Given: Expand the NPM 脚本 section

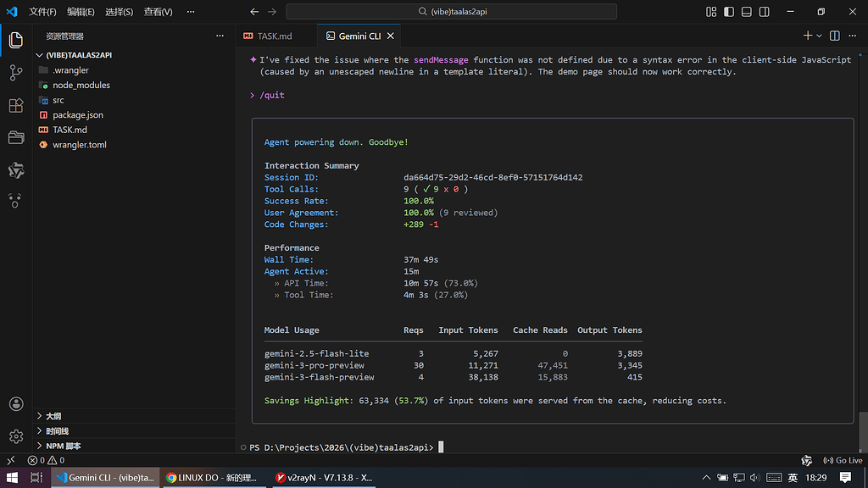Looking at the screenshot, I should click(134, 446).
